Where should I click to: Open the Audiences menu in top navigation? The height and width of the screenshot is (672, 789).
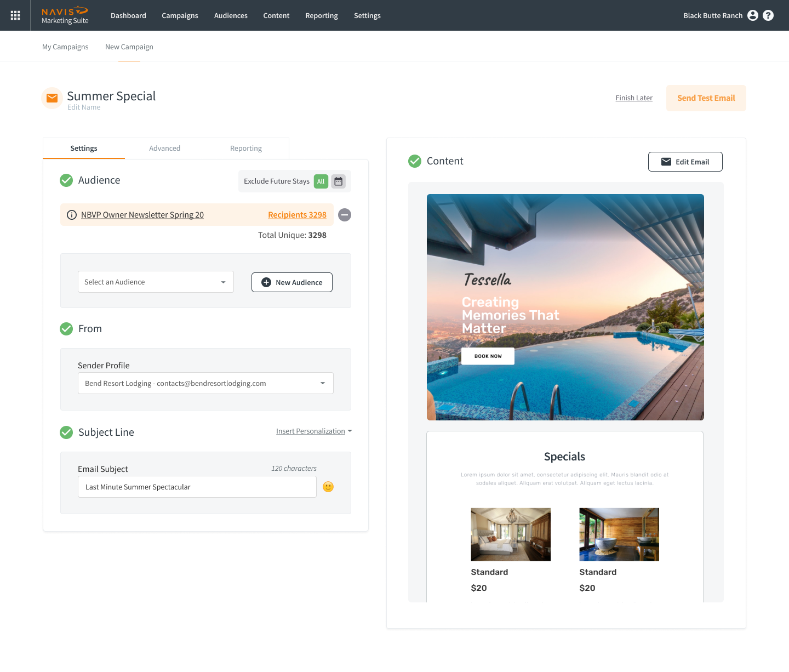[231, 15]
